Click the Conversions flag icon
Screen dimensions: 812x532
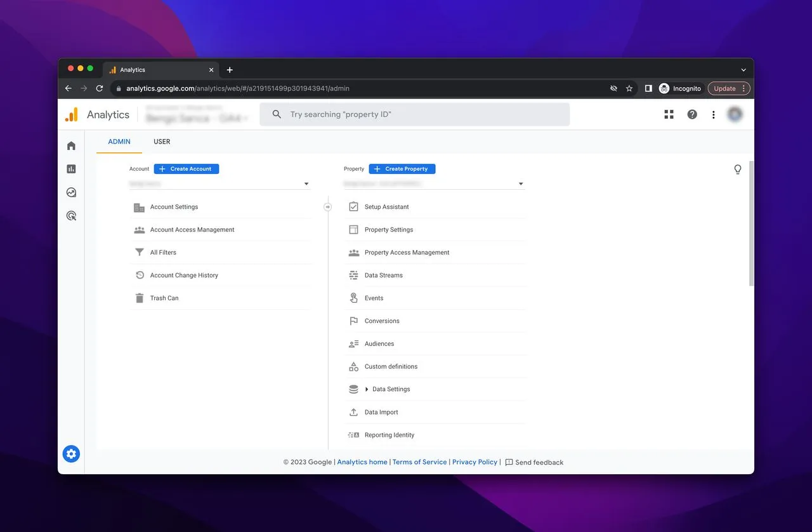click(x=353, y=321)
